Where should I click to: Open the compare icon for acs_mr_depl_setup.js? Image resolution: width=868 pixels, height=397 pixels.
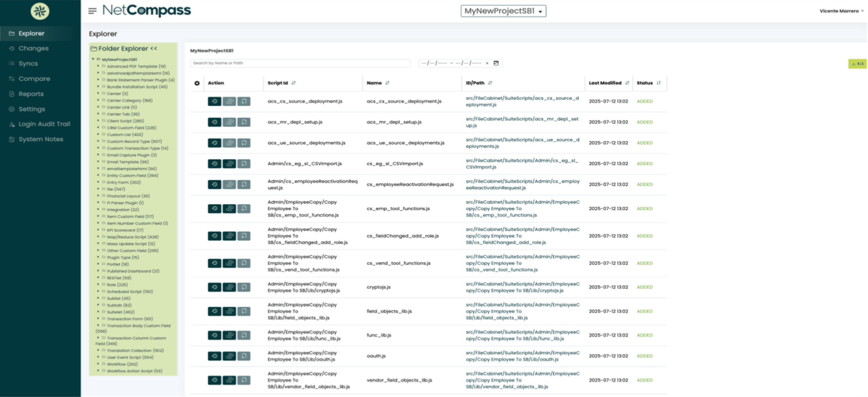(229, 122)
